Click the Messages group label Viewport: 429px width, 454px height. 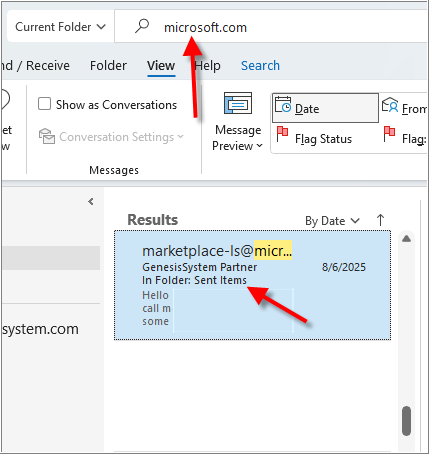tap(114, 170)
